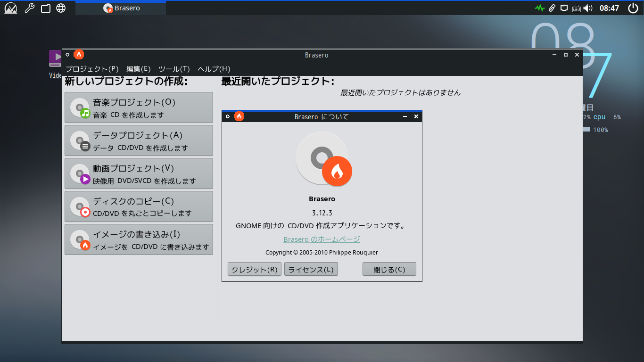Close the Brasero main window

point(577,55)
